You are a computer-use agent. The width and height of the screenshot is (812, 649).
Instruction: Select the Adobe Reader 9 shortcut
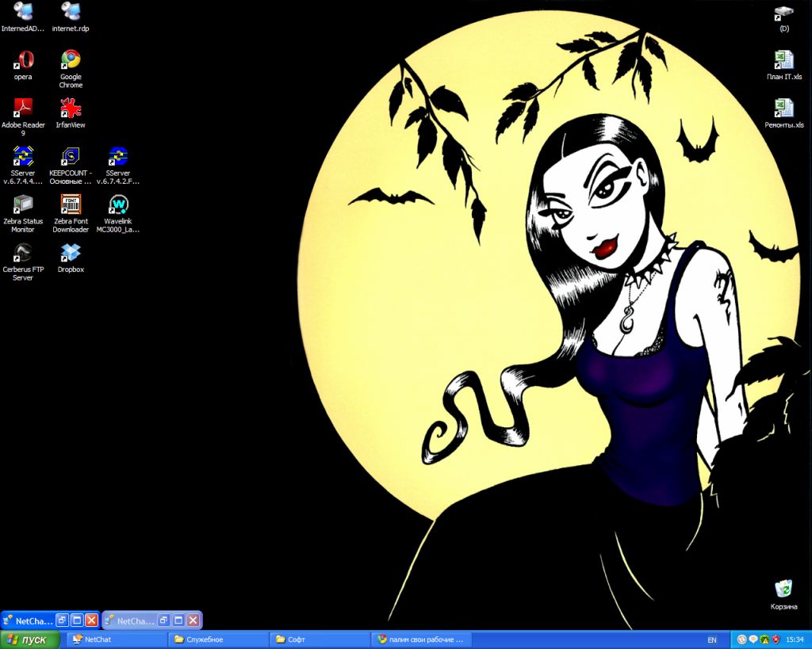pyautogui.click(x=23, y=117)
